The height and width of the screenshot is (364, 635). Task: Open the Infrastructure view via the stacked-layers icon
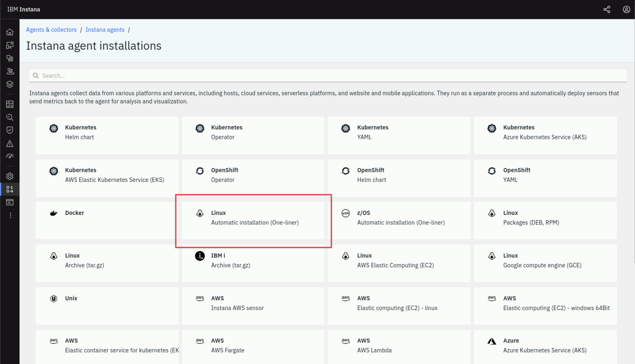pos(10,84)
